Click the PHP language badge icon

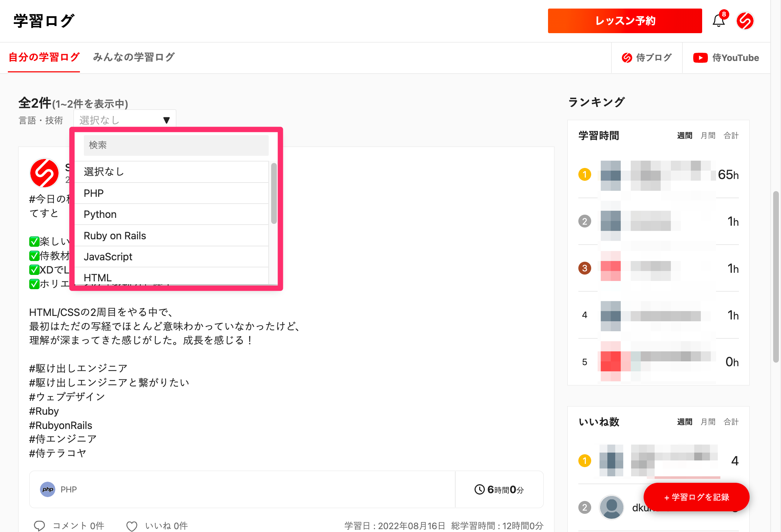click(47, 489)
